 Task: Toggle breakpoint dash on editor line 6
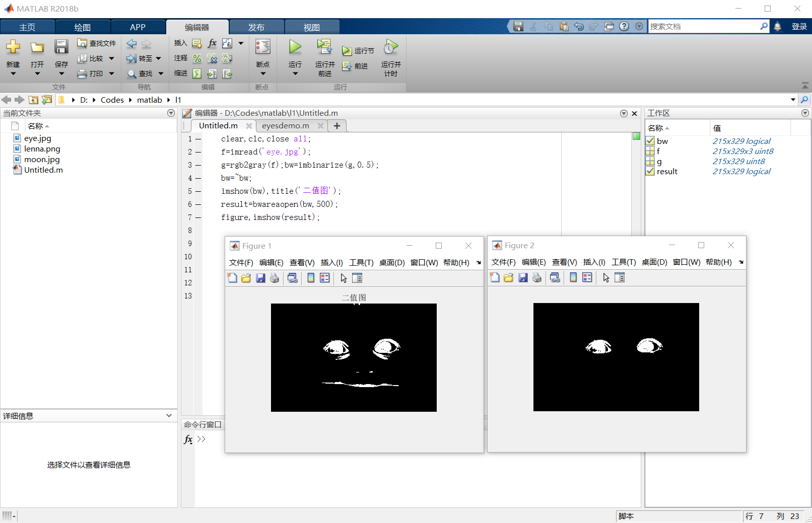(198, 204)
